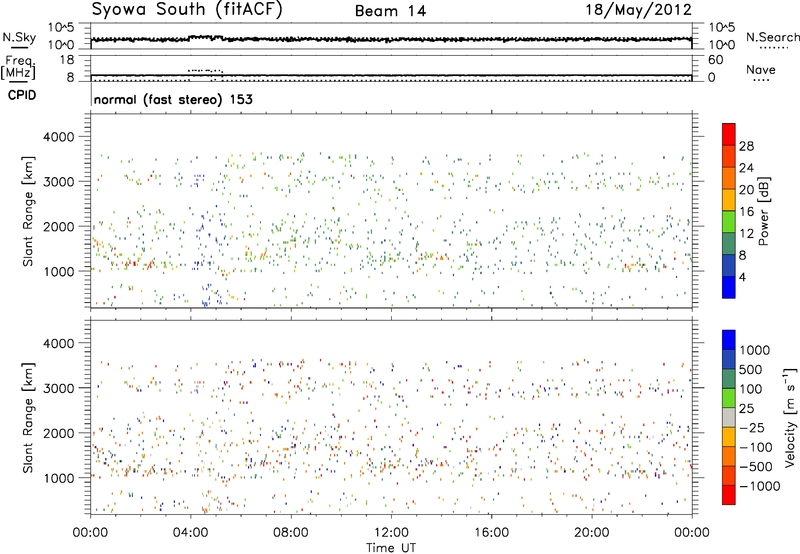Click the 08:00 time tick label
Image resolution: width=800 pixels, height=554 pixels.
tap(291, 533)
